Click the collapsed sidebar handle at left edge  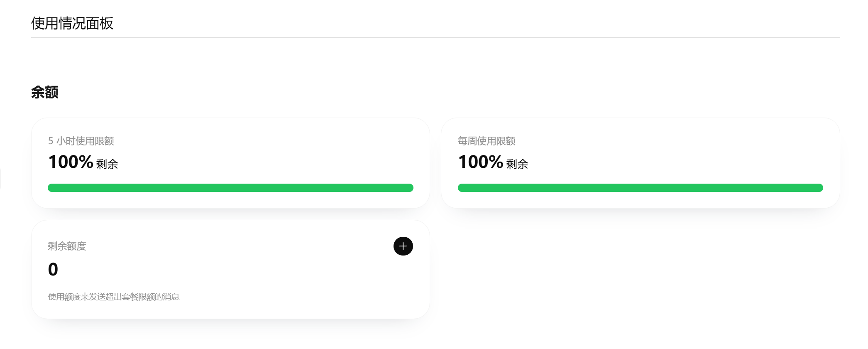pos(0,179)
